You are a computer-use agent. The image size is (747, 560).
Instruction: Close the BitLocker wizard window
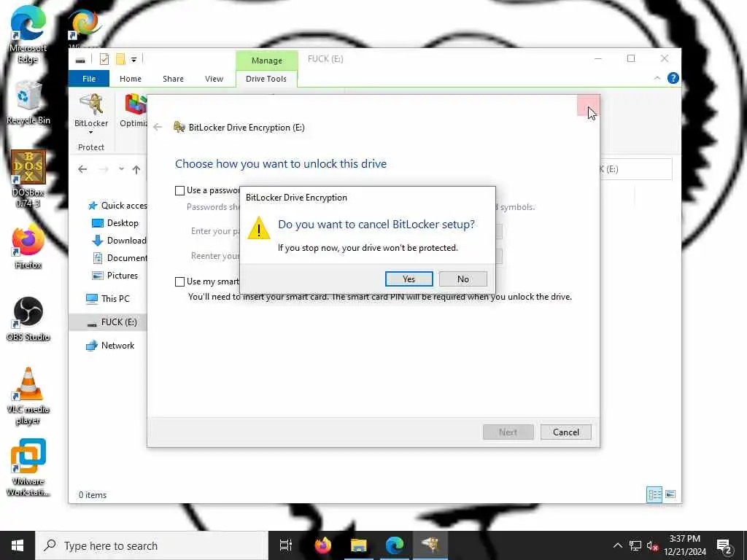589,105
